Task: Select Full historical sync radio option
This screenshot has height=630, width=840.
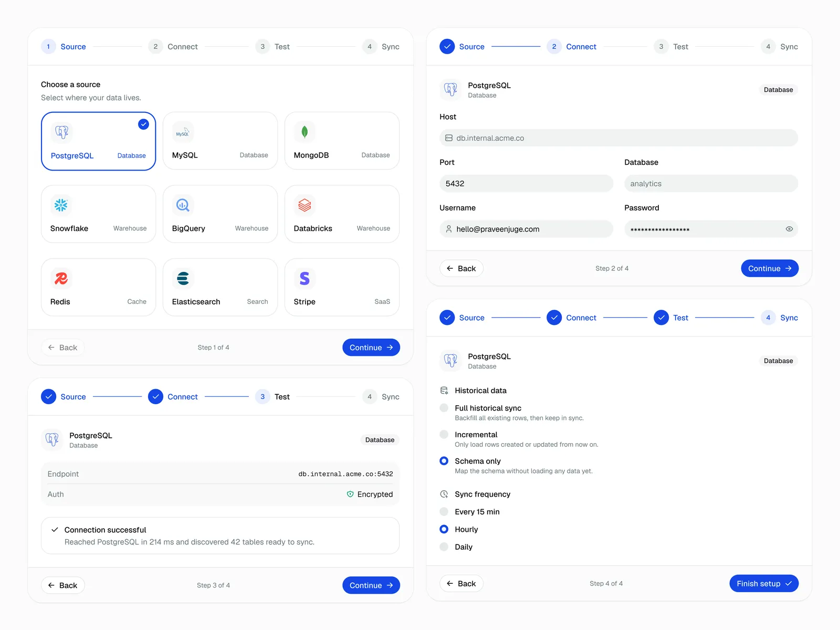Action: pyautogui.click(x=444, y=408)
